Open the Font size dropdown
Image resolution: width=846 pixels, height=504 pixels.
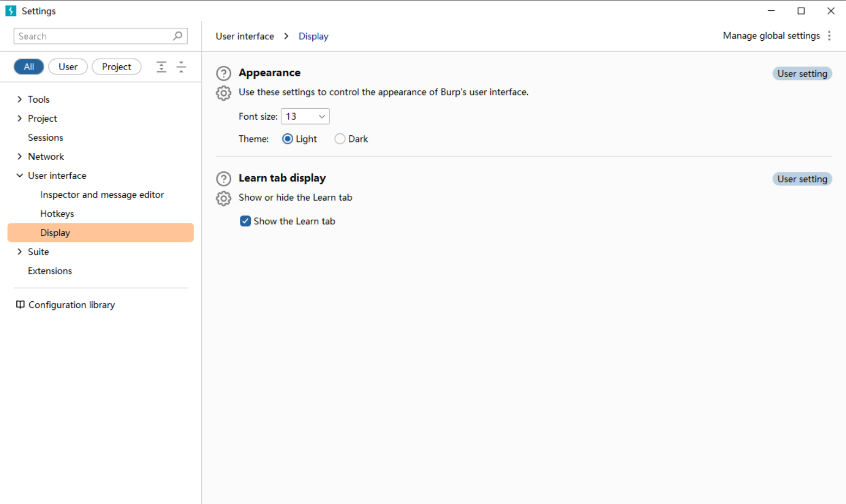pyautogui.click(x=305, y=116)
